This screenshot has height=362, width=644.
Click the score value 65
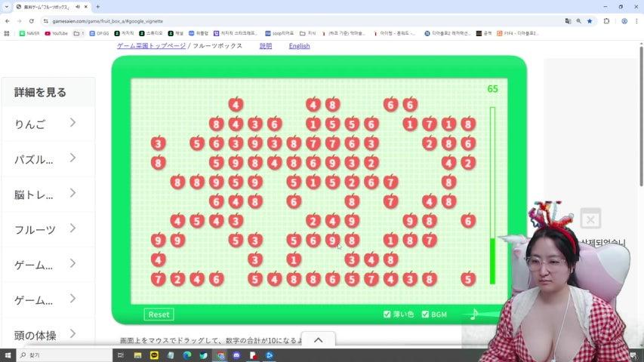tap(492, 89)
